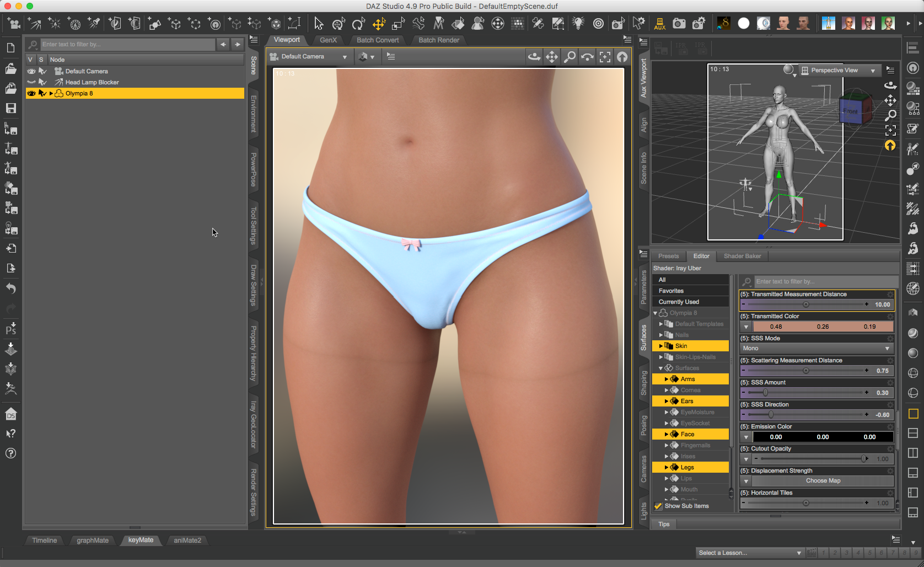Viewport: 924px width, 567px height.
Task: Toggle visibility of Head Lamp Blocker
Action: (31, 82)
